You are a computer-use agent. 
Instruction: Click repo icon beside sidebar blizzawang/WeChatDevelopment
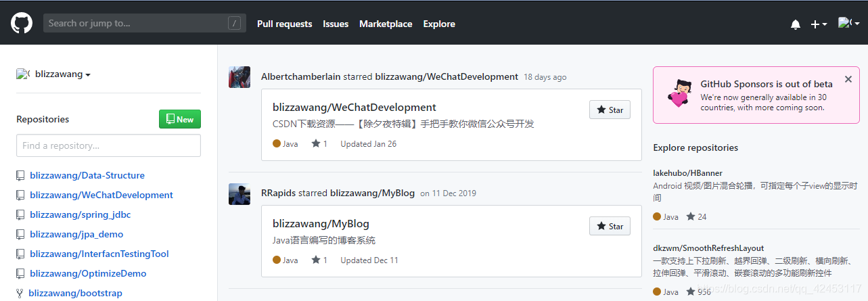click(x=20, y=195)
